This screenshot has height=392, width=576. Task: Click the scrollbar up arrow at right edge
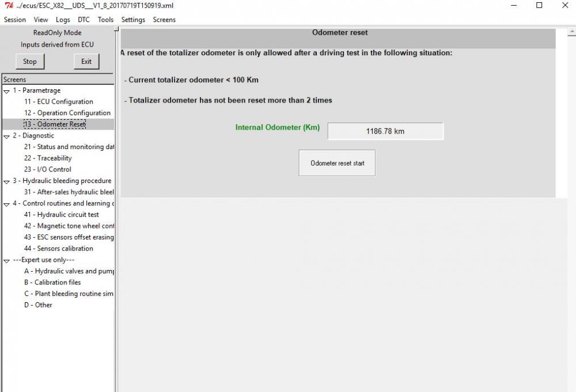[572, 32]
